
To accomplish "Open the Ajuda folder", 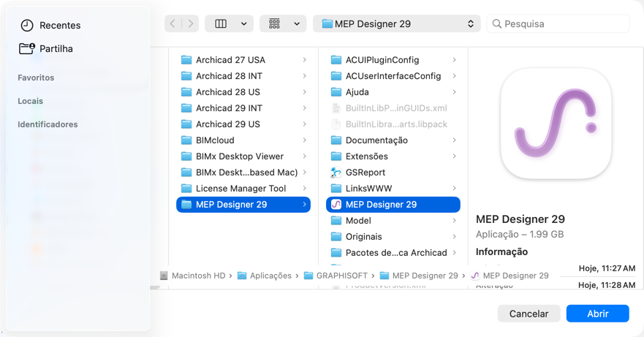I will point(393,92).
